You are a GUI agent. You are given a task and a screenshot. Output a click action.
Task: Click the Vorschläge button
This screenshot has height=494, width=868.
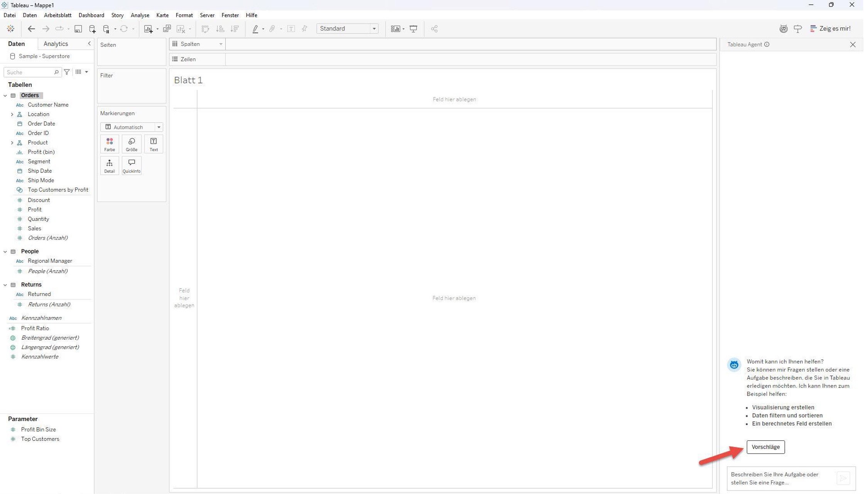[765, 447]
